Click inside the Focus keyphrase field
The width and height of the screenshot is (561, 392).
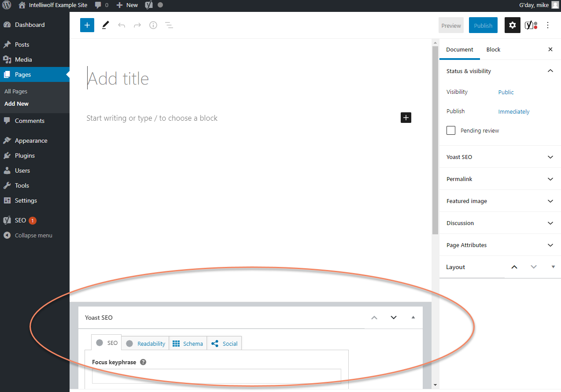coord(216,377)
